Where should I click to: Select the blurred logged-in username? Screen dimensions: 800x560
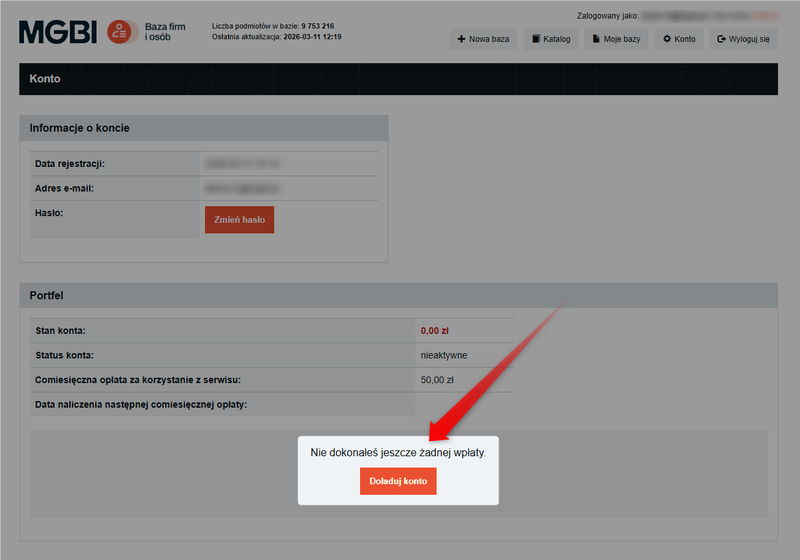click(x=710, y=16)
